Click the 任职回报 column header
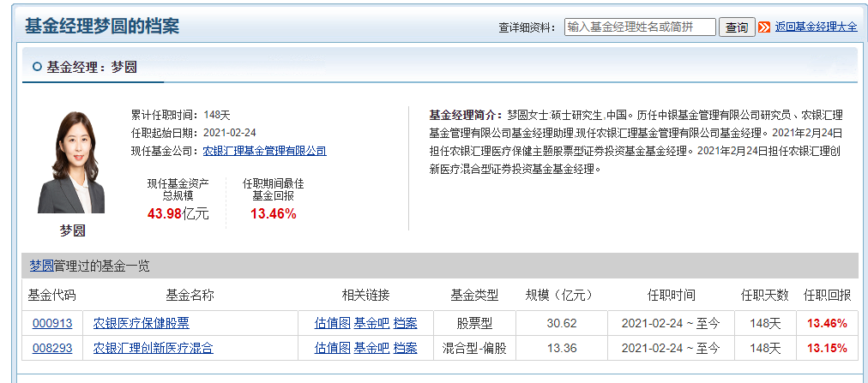The width and height of the screenshot is (868, 383). (827, 296)
